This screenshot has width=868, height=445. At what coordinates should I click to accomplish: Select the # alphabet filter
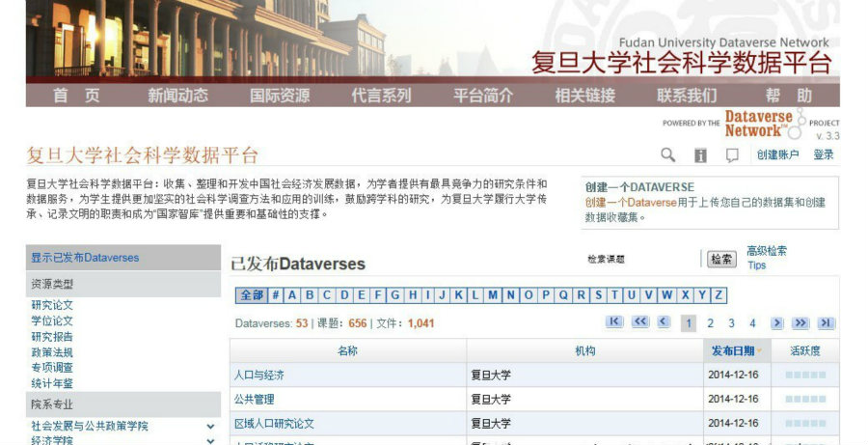click(275, 295)
